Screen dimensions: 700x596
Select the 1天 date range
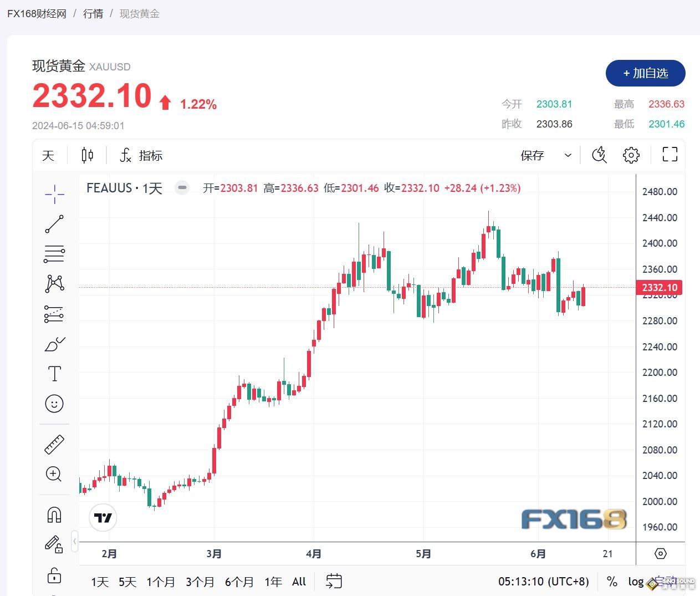pyautogui.click(x=100, y=582)
